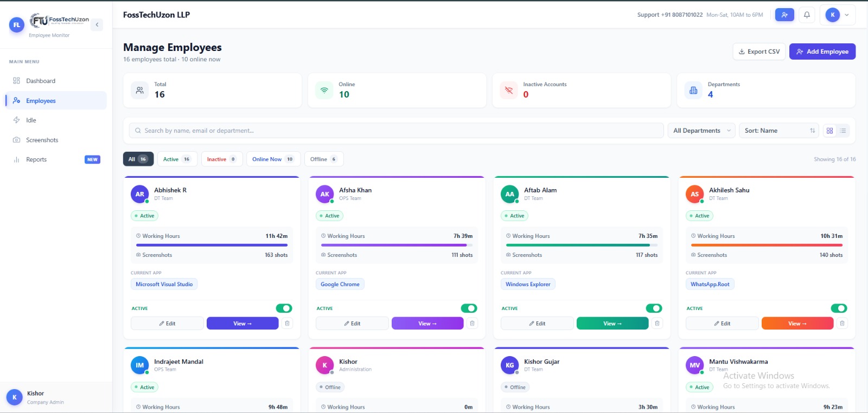Click Akhilesh Sahu's AS avatar
The height and width of the screenshot is (413, 868).
(x=695, y=194)
